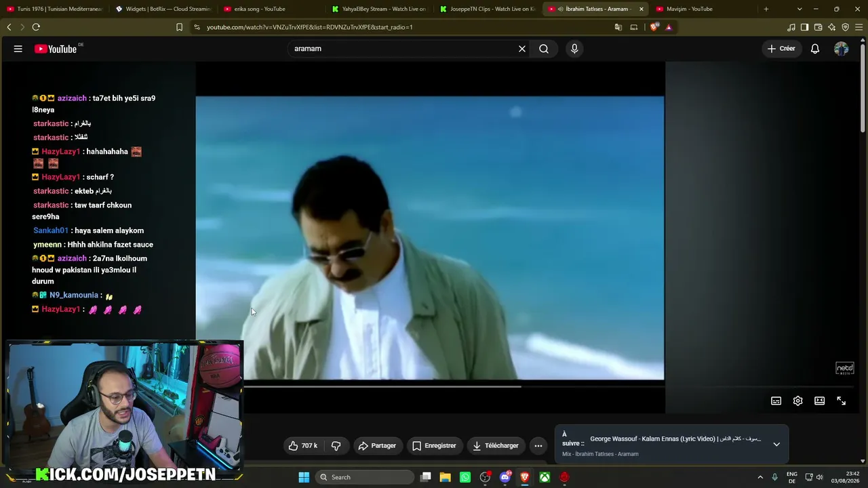
Task: Click the YouTube URL in the address bar
Action: 309,27
